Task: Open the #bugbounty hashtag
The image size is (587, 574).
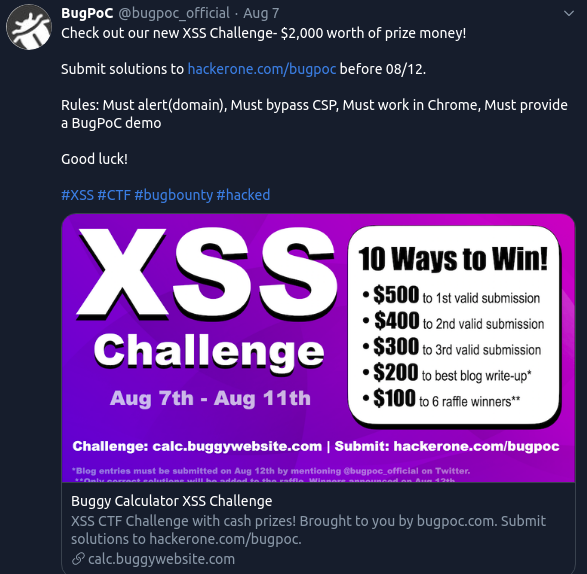Action: (x=174, y=195)
